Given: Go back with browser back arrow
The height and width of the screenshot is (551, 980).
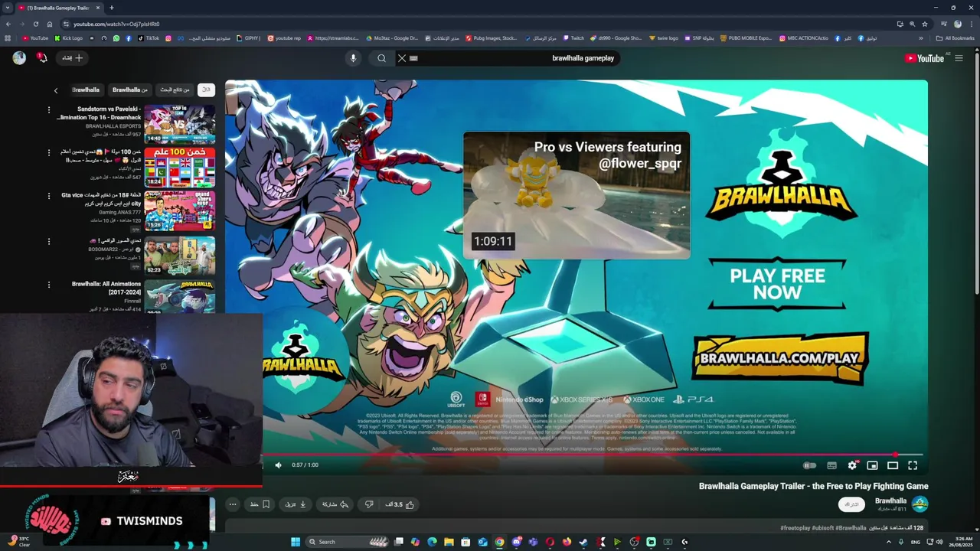Looking at the screenshot, I should coord(8,24).
